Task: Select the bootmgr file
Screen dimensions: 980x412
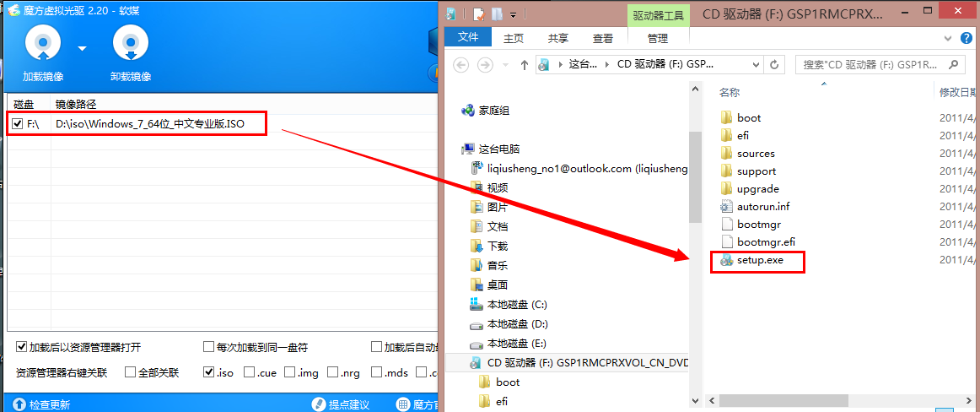Action: [751, 224]
